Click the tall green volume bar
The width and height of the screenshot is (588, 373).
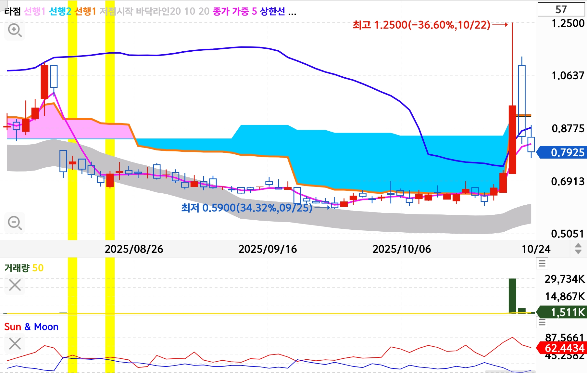[512, 296]
